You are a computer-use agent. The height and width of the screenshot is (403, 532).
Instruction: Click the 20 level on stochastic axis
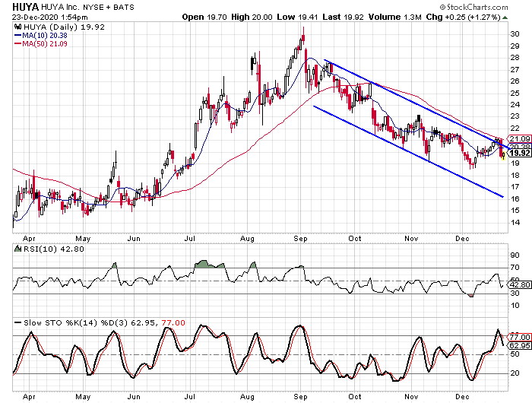[x=515, y=373]
